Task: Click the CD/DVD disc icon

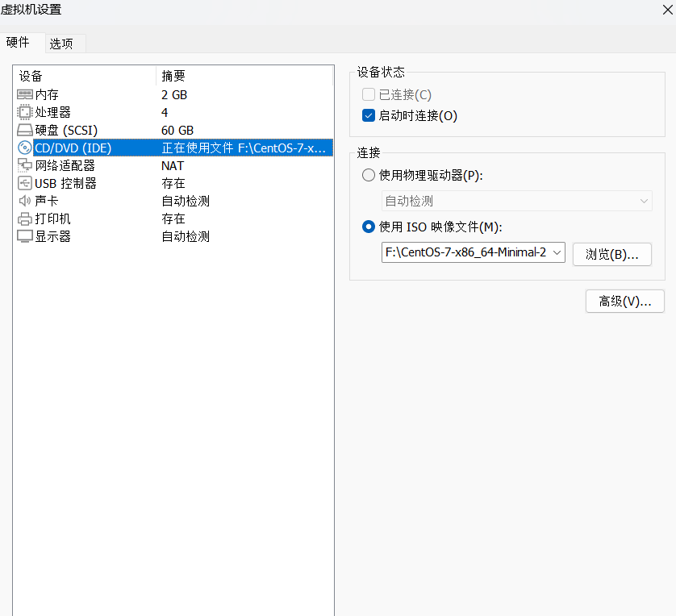Action: [24, 148]
